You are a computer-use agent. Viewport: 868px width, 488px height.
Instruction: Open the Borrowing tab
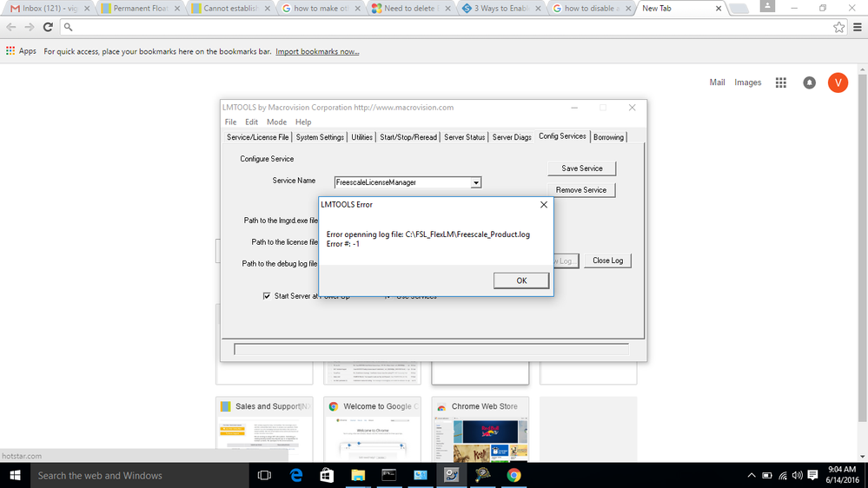point(608,137)
